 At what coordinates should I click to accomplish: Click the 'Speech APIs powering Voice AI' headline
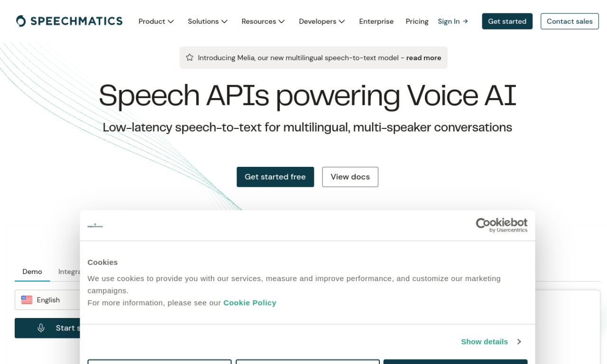tap(307, 95)
